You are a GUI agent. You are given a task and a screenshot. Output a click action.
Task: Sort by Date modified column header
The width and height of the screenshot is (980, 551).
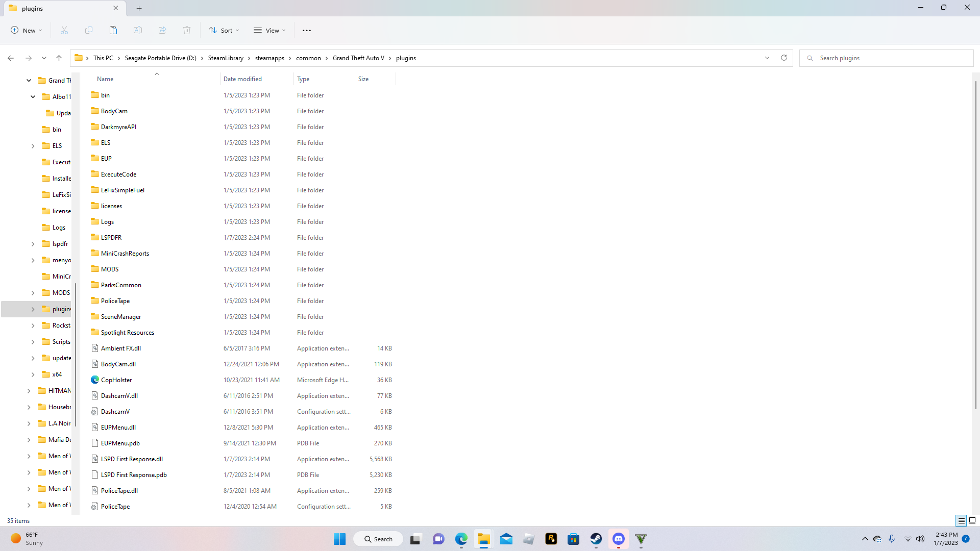(x=242, y=79)
